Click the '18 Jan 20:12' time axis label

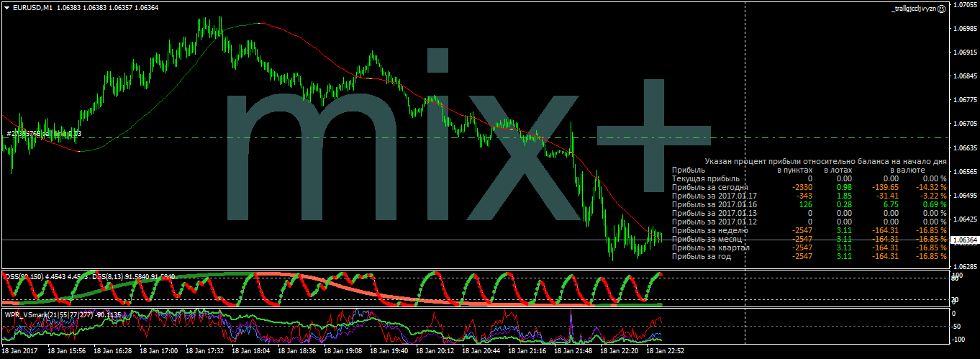point(436,352)
